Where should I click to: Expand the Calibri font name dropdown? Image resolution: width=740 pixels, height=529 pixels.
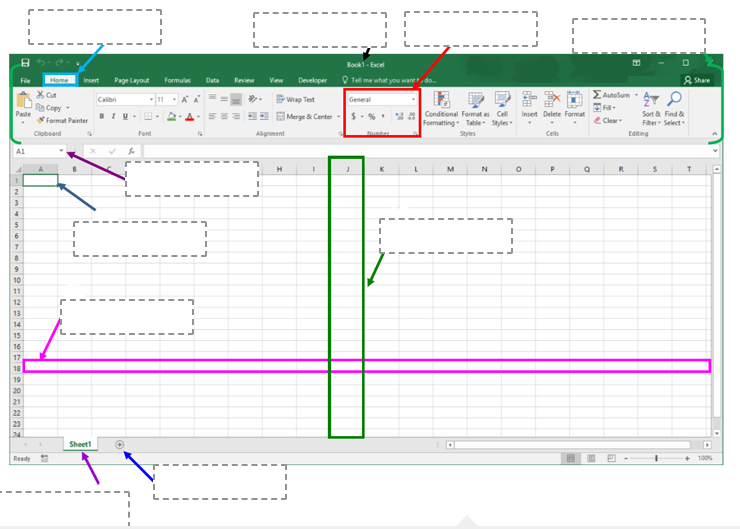pyautogui.click(x=151, y=100)
